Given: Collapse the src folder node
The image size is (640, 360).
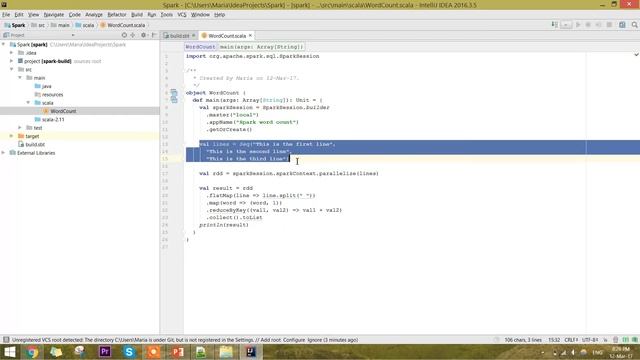Looking at the screenshot, I should (x=12, y=69).
